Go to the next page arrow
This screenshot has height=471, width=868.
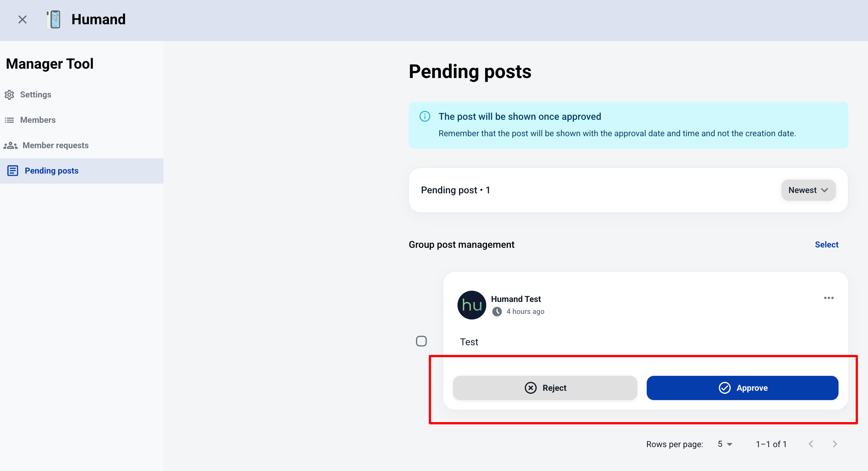(835, 444)
